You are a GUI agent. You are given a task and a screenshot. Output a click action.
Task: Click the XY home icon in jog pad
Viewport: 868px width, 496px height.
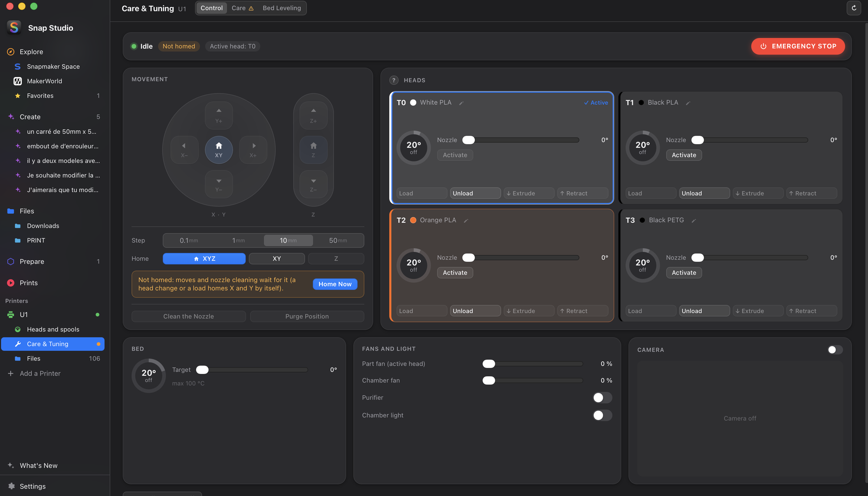click(x=219, y=150)
